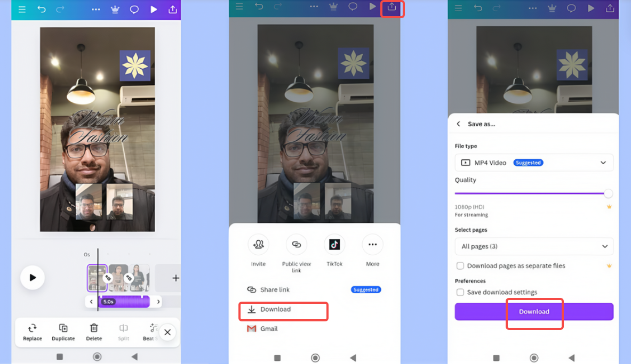Open comments bubble in left phone screen
Screen dimensions: 631x364
coord(134,9)
